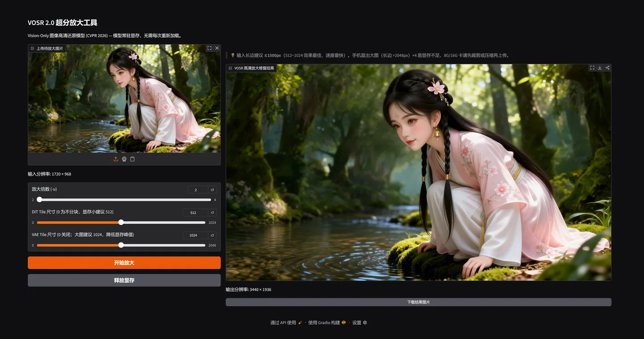The height and width of the screenshot is (339, 644).
Task: Click the VOSR upscaled result image
Action: pyautogui.click(x=419, y=172)
